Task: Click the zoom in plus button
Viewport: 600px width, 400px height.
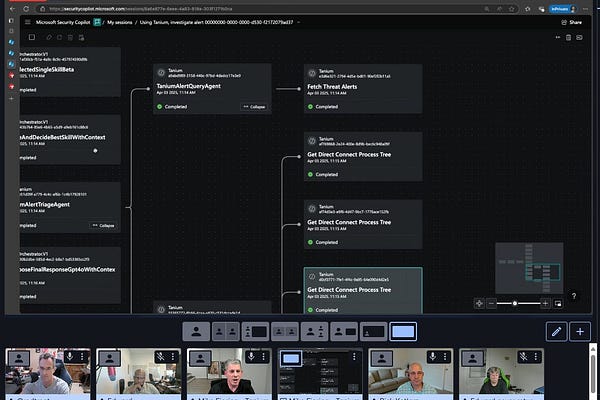Action: 545,304
